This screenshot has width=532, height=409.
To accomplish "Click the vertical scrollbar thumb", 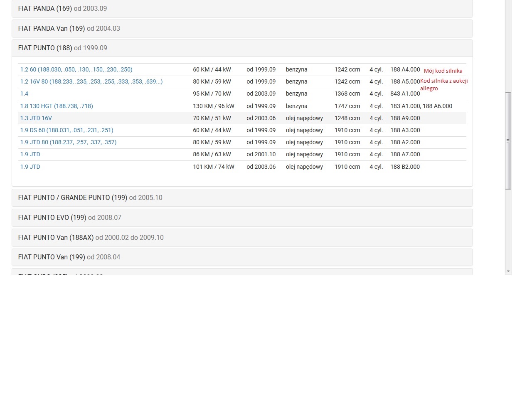I will click(x=508, y=140).
